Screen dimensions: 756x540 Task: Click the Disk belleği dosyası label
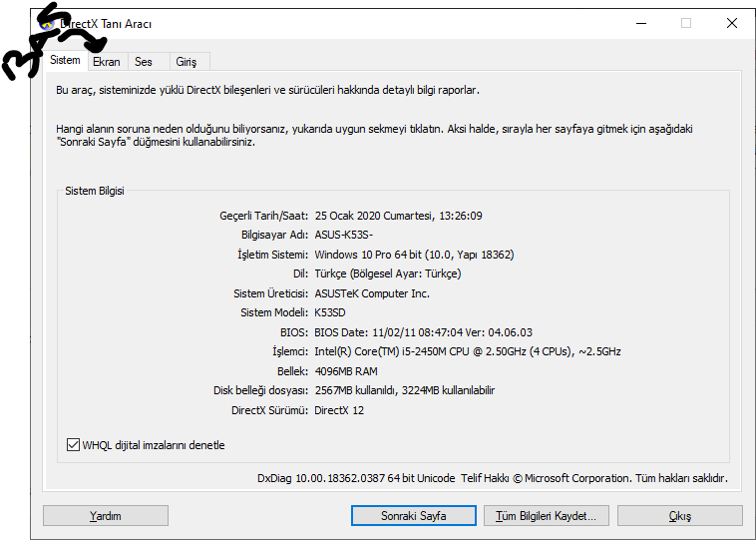[x=261, y=390]
